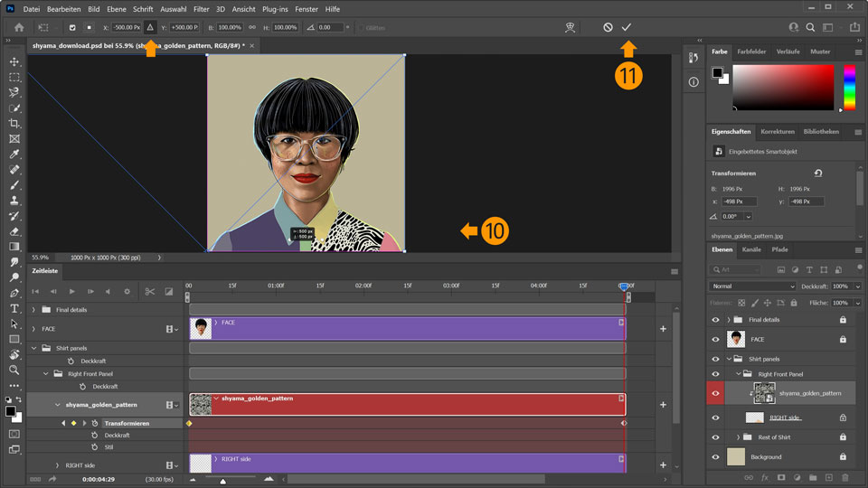Click the Transformieren property label in the timeline

click(127, 423)
